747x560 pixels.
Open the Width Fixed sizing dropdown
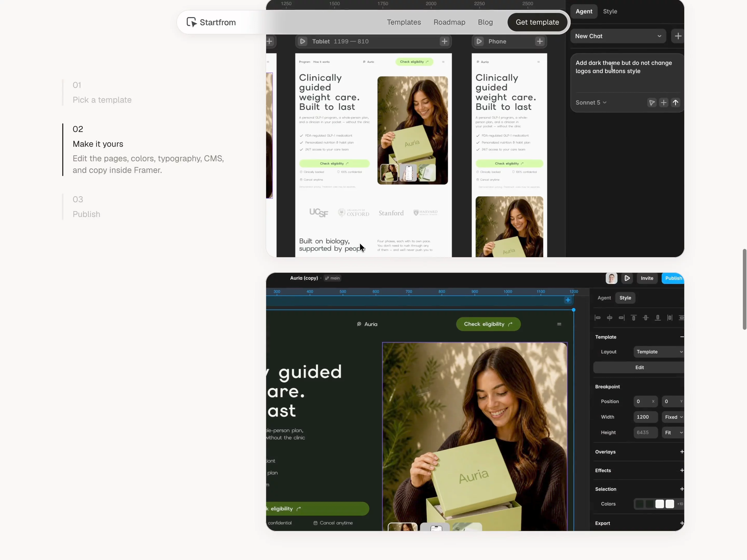[x=673, y=417]
